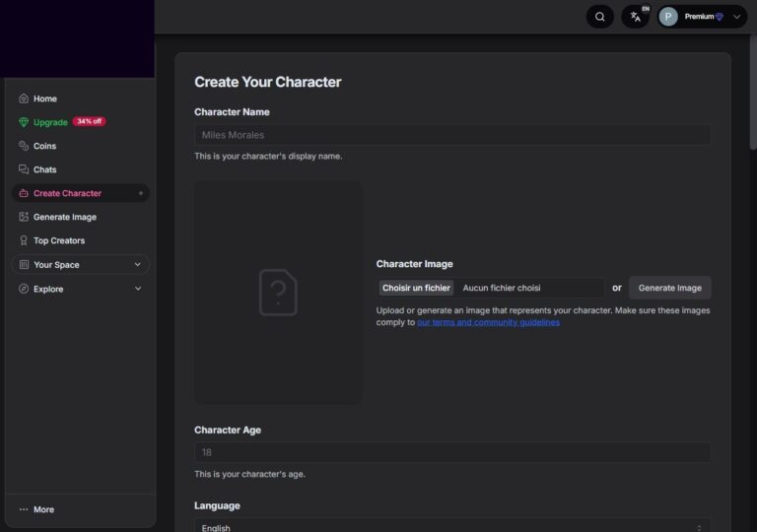Click "This is your character's display name." text
Image resolution: width=757 pixels, height=532 pixels.
tap(268, 157)
